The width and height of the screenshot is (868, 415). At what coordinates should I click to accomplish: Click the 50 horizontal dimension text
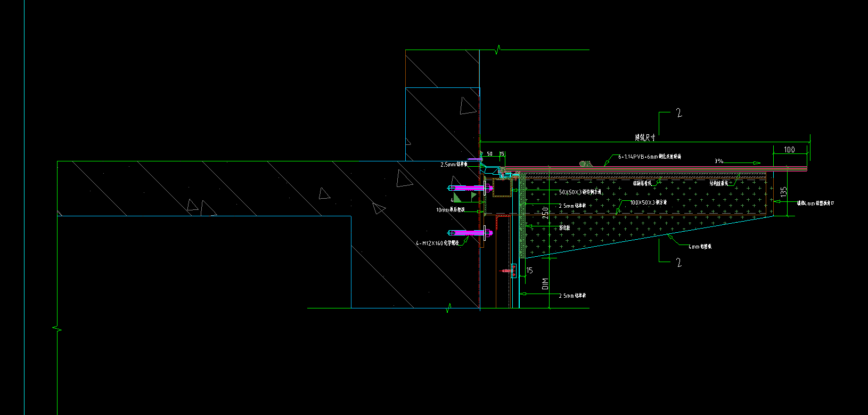[489, 154]
